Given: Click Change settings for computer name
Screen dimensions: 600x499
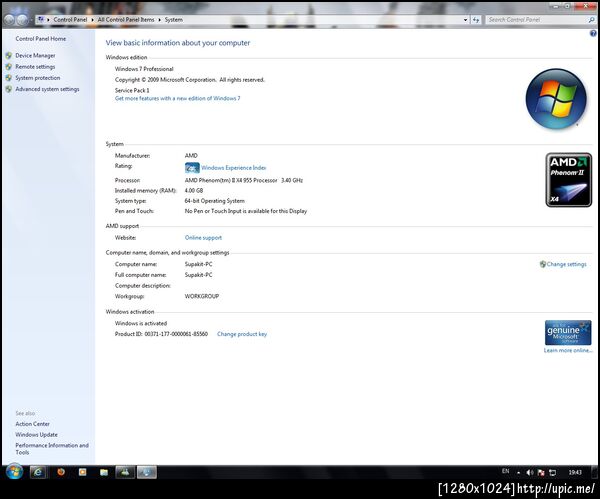Looking at the screenshot, I should [566, 264].
